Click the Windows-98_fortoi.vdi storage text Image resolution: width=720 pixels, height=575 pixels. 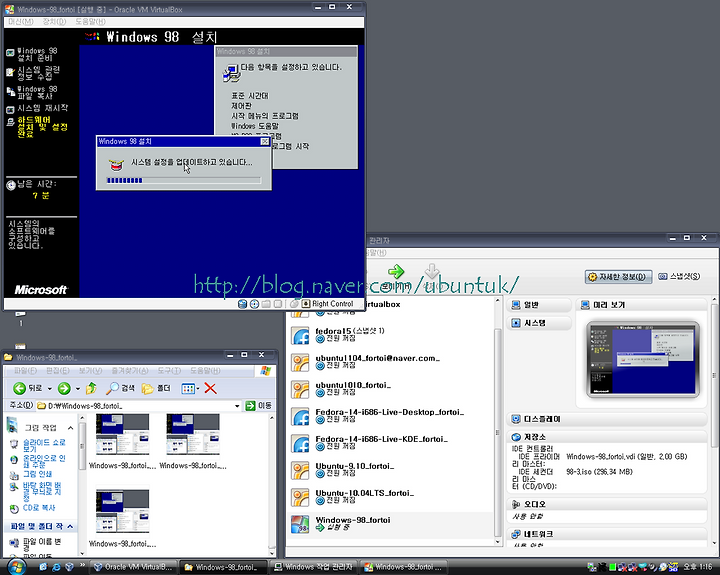tap(626, 457)
